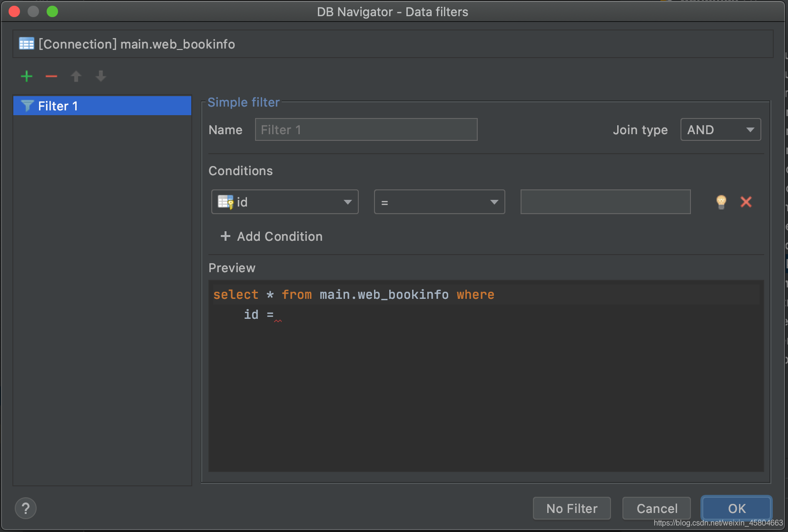Click the table icon next to connection name
The image size is (788, 532).
(27, 44)
